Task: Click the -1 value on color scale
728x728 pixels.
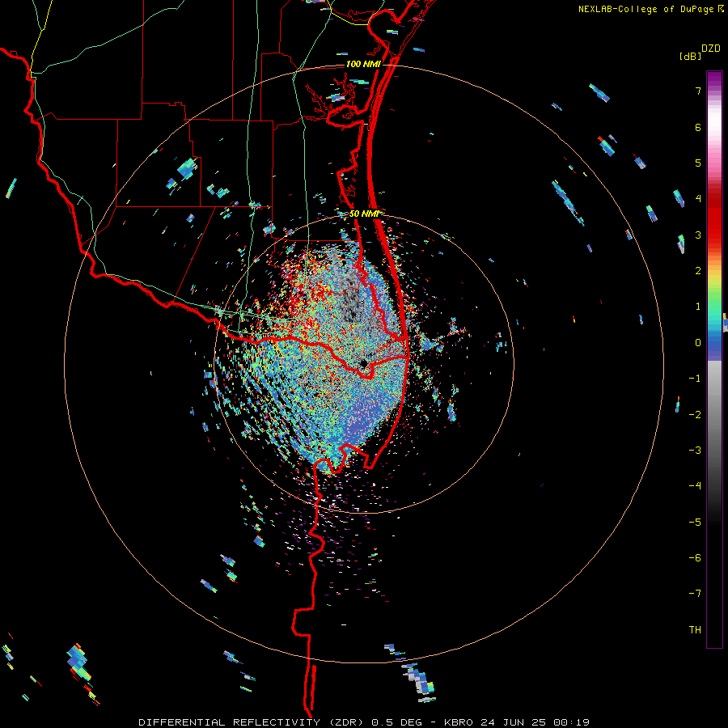Action: pyautogui.click(x=695, y=379)
